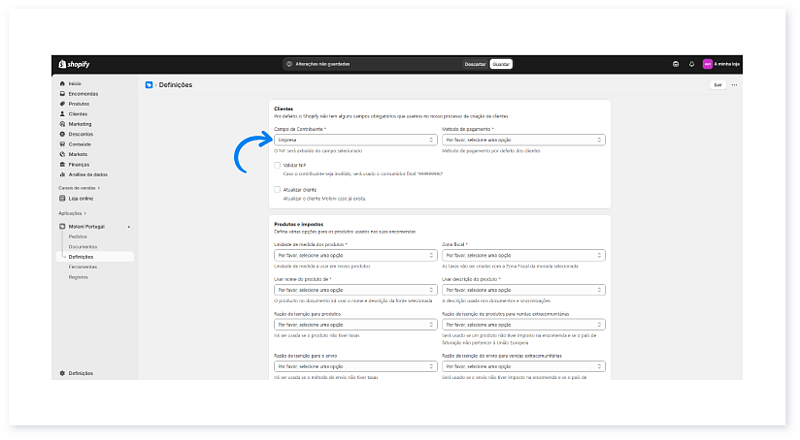Enable the 'Validar NIF' checkbox
Image resolution: width=800 pixels, height=440 pixels.
point(277,166)
